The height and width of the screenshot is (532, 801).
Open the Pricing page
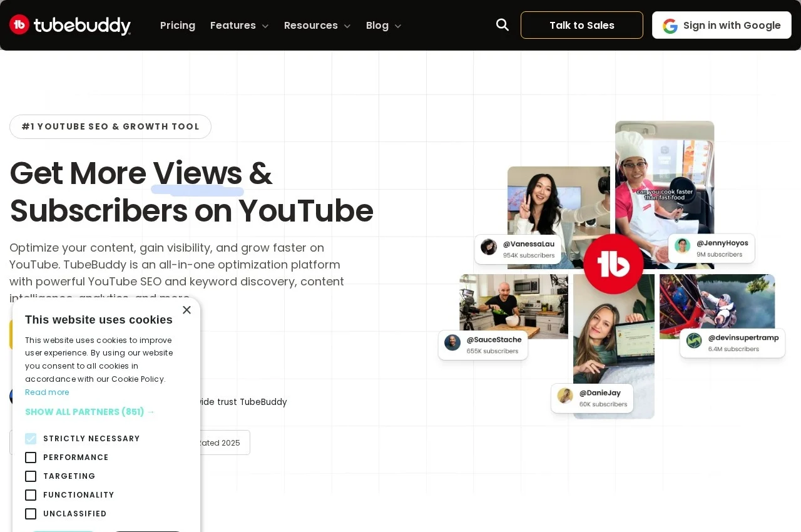click(x=178, y=25)
